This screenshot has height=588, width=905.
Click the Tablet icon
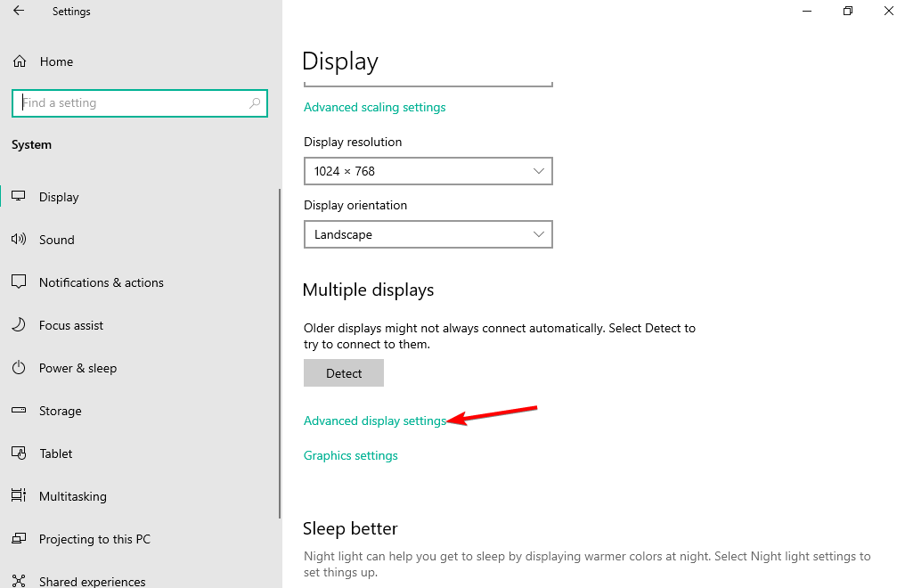(19, 453)
